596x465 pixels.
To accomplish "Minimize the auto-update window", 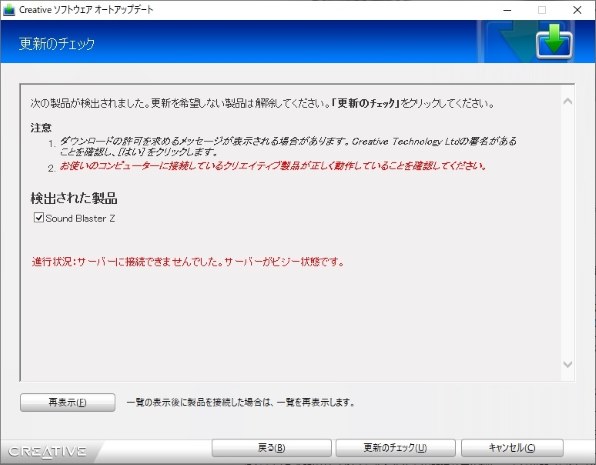I will [507, 10].
